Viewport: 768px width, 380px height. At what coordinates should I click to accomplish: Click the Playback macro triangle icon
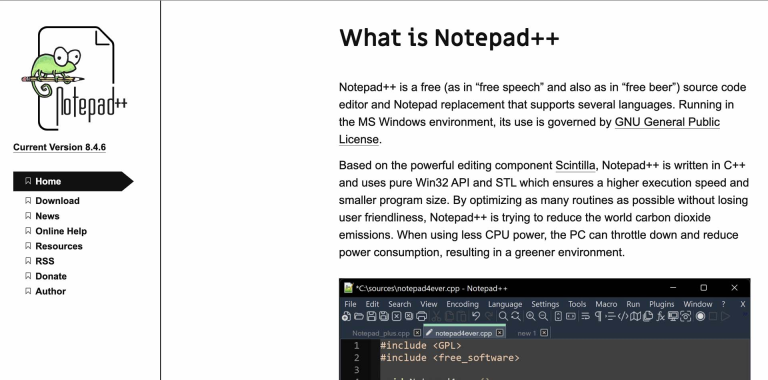coord(725,316)
